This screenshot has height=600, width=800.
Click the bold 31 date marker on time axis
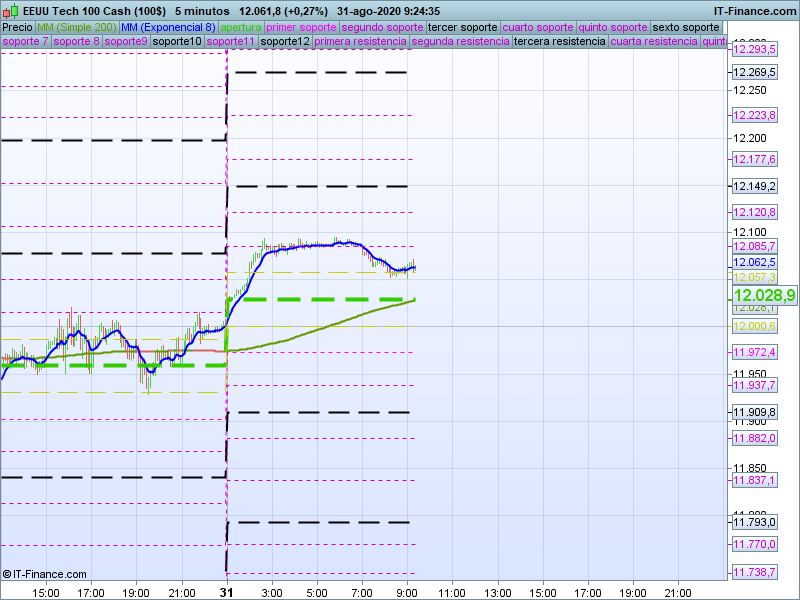pyautogui.click(x=227, y=592)
